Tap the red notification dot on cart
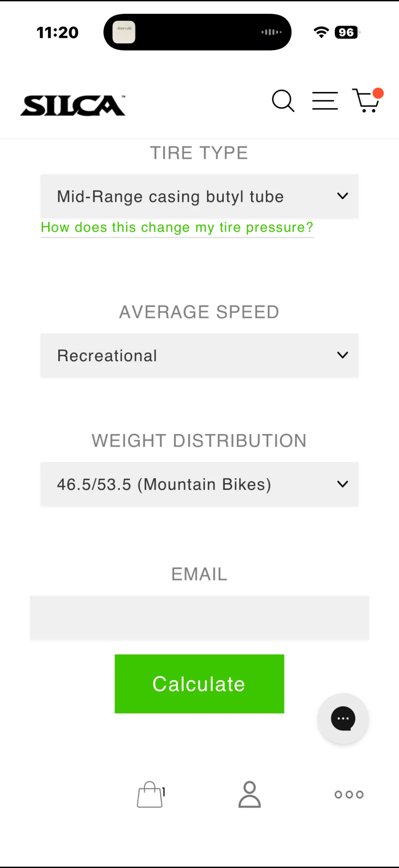 click(378, 93)
